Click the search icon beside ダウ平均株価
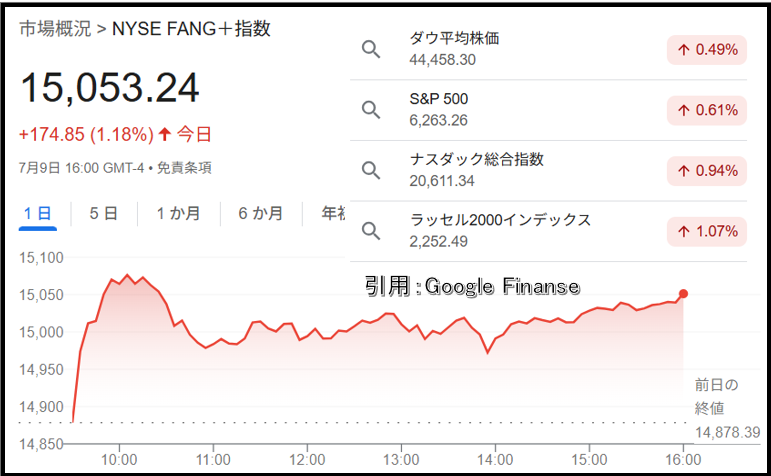The image size is (771, 476). [371, 49]
